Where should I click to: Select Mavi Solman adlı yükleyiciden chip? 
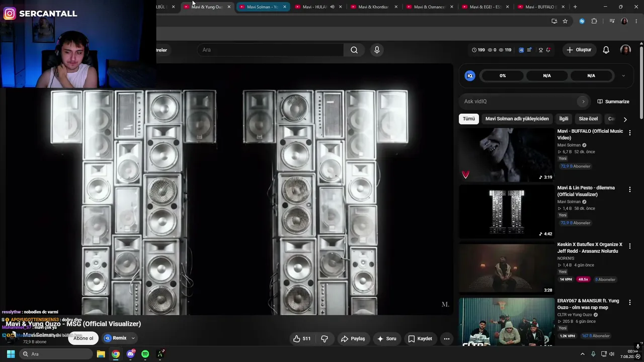(517, 119)
